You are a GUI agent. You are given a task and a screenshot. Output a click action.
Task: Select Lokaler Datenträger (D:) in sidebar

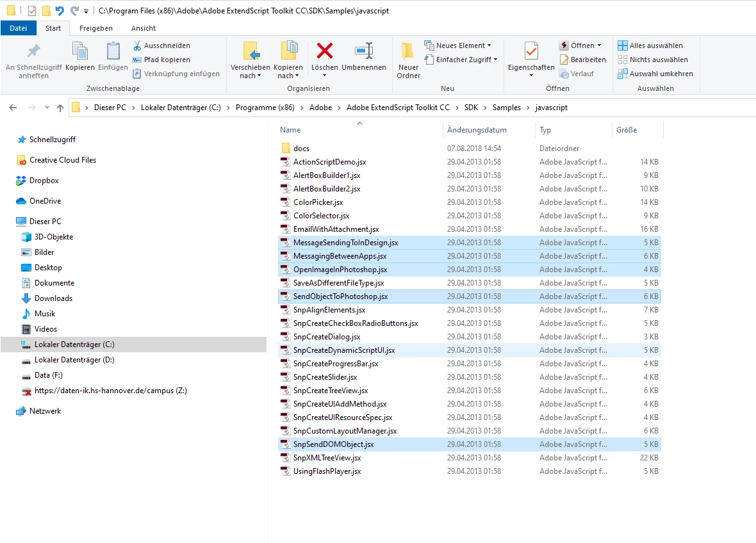[133, 360]
